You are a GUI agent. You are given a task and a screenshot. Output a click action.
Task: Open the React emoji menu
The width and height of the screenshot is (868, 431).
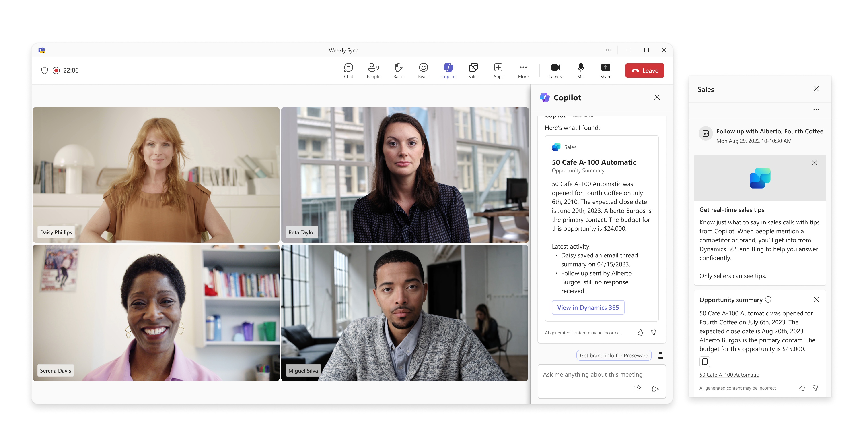(x=423, y=70)
